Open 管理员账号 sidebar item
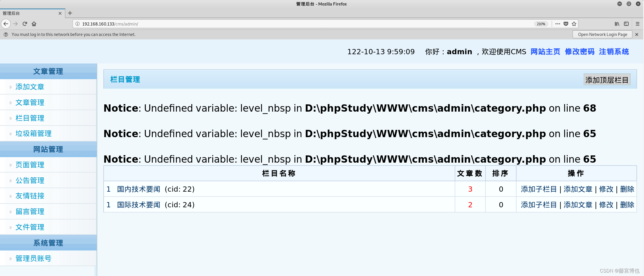 [33, 259]
